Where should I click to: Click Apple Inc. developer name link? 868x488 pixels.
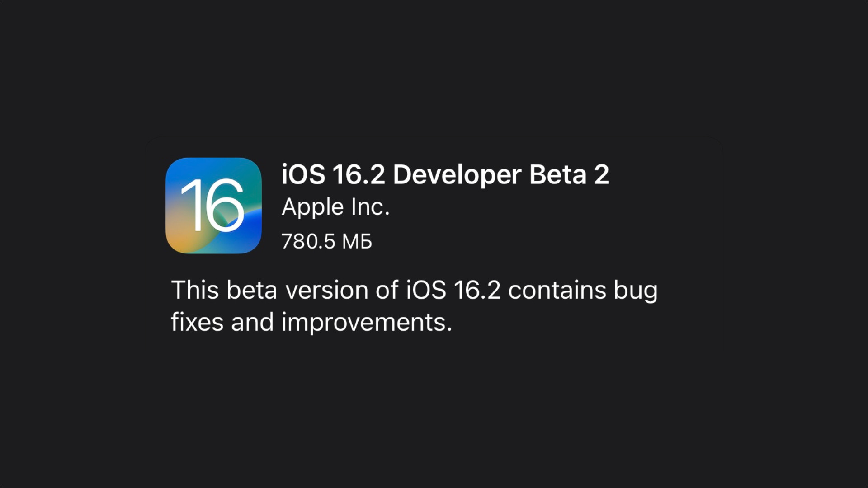pos(335,207)
